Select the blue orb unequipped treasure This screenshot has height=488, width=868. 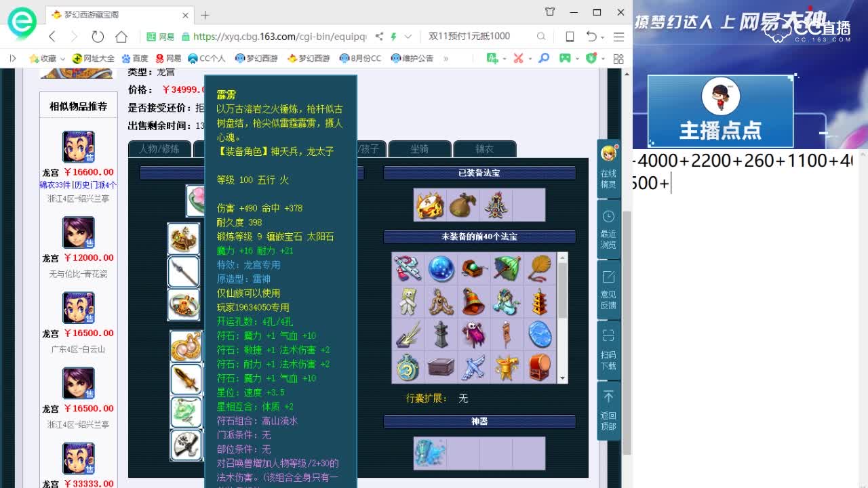pos(441,268)
